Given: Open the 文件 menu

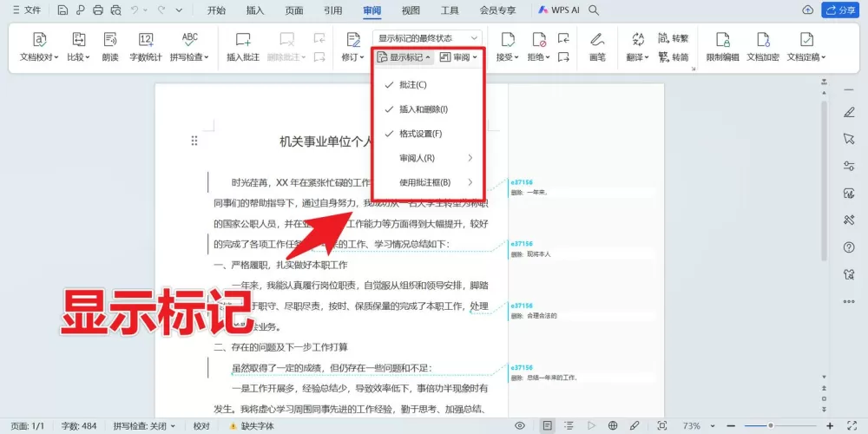Looking at the screenshot, I should coord(26,10).
